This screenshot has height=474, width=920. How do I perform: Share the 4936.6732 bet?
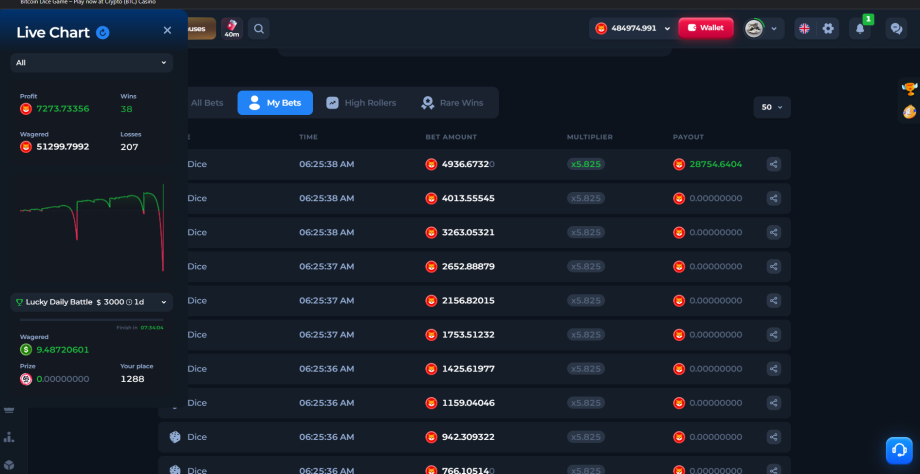tap(773, 164)
